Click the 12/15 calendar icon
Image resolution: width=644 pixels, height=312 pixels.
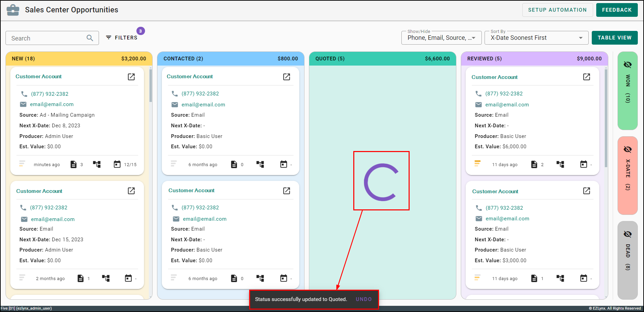coord(117,164)
